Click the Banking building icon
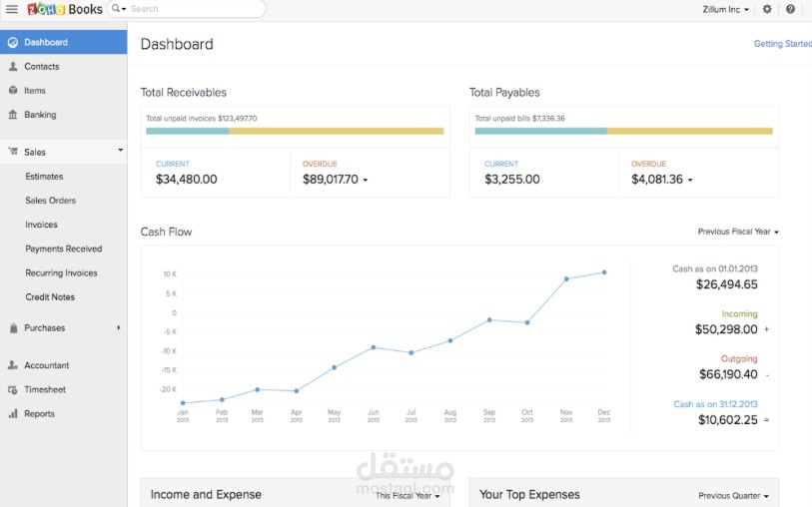The width and height of the screenshot is (812, 507). click(x=13, y=115)
